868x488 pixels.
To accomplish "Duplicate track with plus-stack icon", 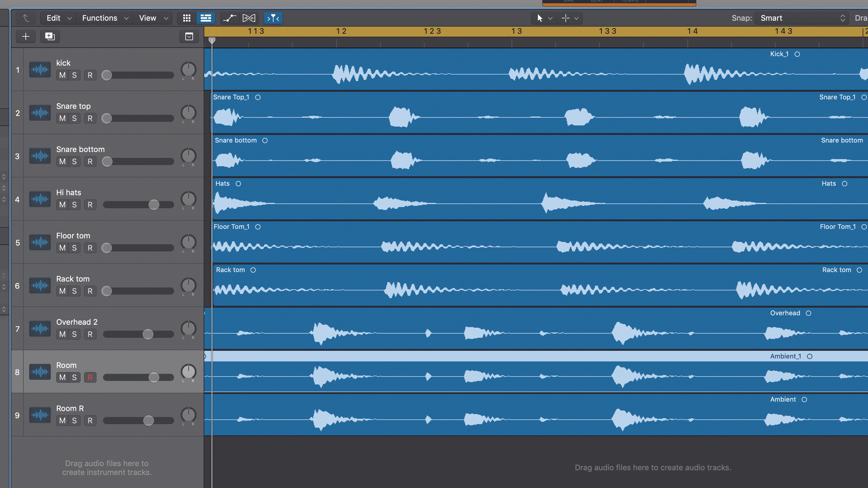I will coord(50,36).
